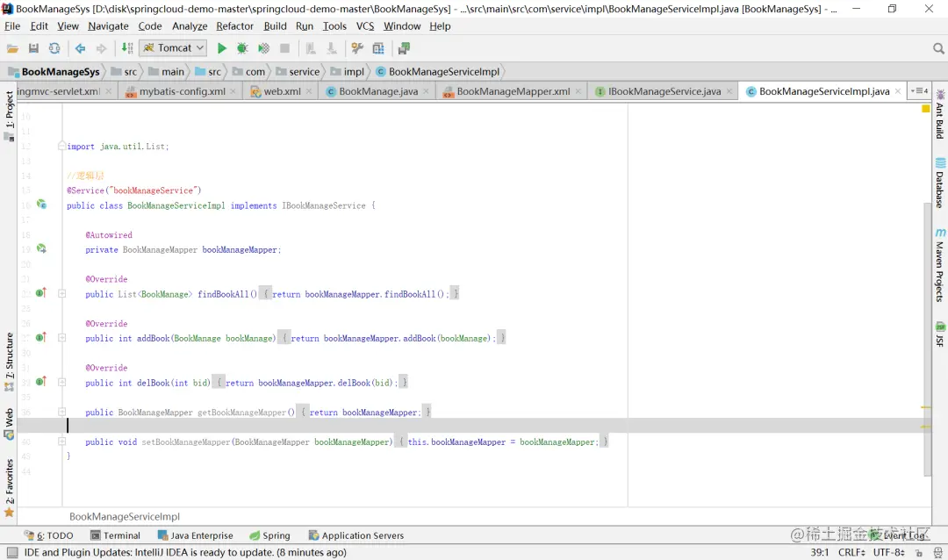Expand the folded delBook method
The image size is (948, 560).
61,382
